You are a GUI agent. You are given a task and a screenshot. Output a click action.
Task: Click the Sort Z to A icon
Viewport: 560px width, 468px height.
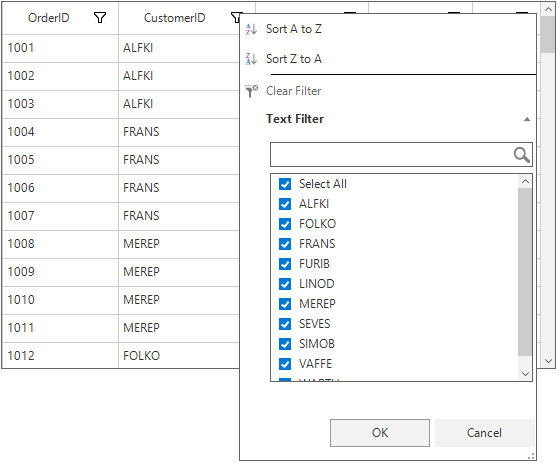tap(251, 59)
